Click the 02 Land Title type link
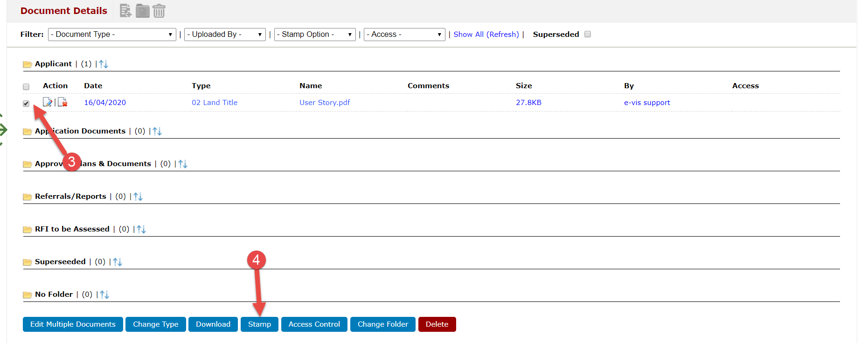Viewport: 868px width, 343px height. pyautogui.click(x=215, y=103)
